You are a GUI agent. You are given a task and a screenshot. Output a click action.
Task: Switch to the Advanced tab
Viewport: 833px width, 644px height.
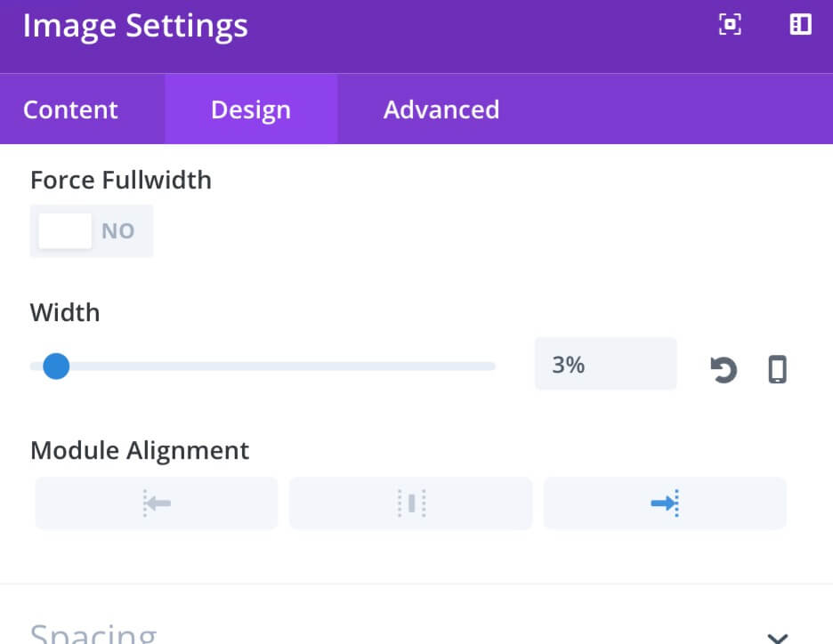441,110
